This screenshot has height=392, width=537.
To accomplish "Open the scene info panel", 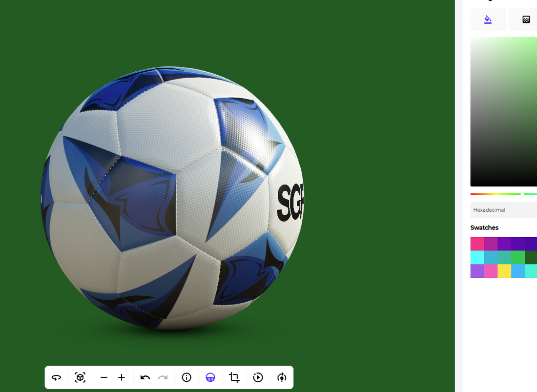I will [186, 377].
